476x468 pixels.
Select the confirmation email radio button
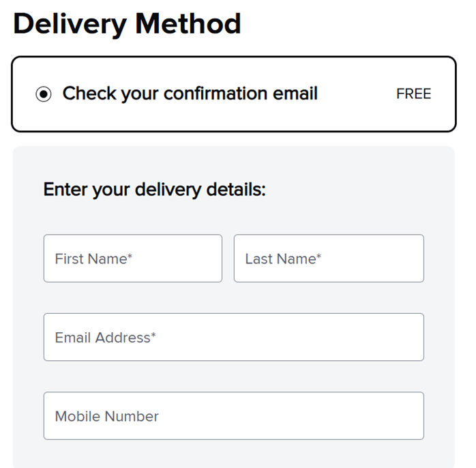coord(44,94)
